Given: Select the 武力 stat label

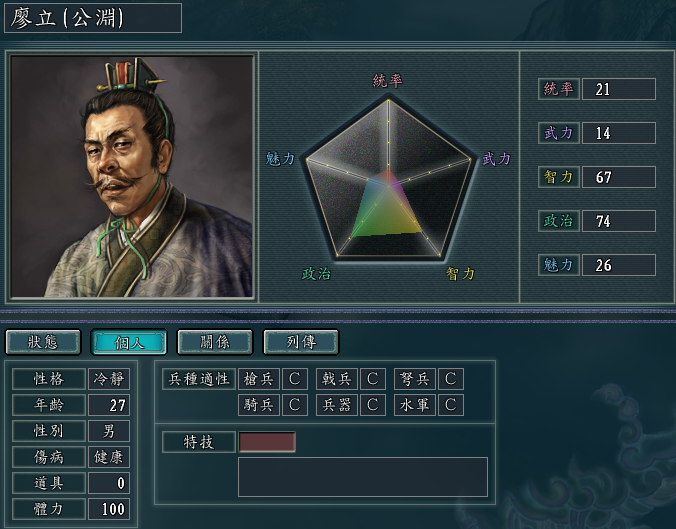Looking at the screenshot, I should pyautogui.click(x=558, y=133).
